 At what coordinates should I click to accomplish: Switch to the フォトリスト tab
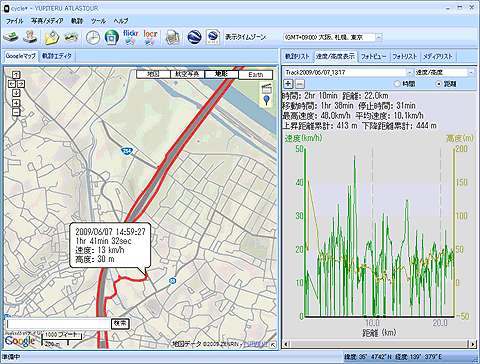click(404, 56)
